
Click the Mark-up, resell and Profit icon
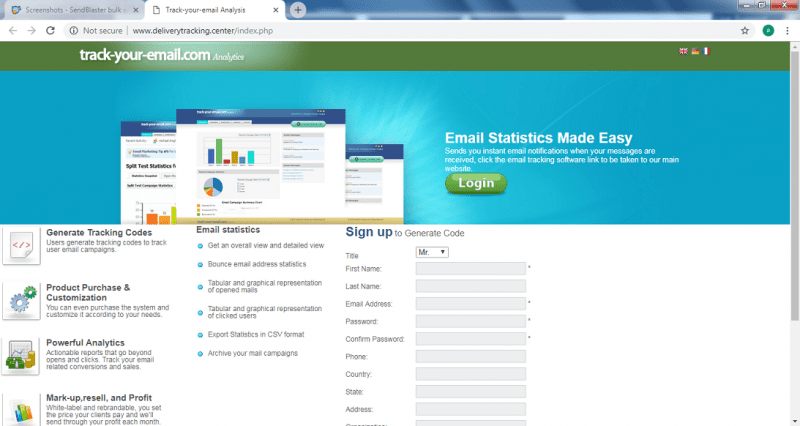[21, 410]
